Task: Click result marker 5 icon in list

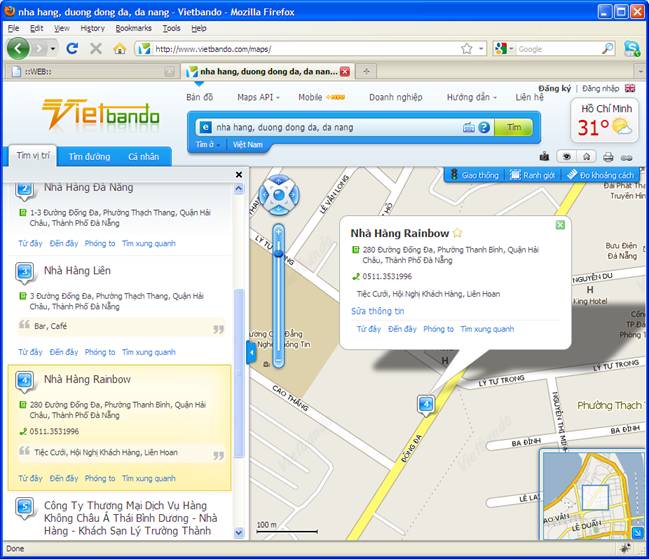Action: [25, 508]
